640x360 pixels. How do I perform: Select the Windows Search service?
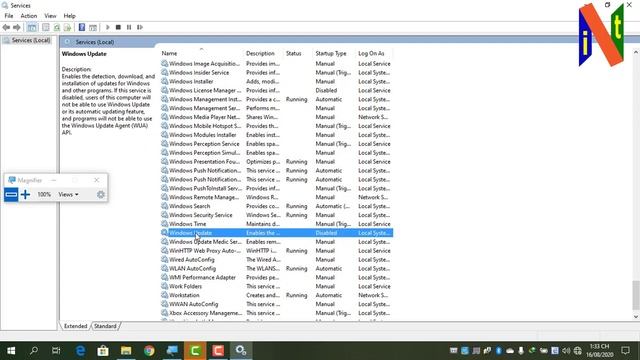coord(276,206)
